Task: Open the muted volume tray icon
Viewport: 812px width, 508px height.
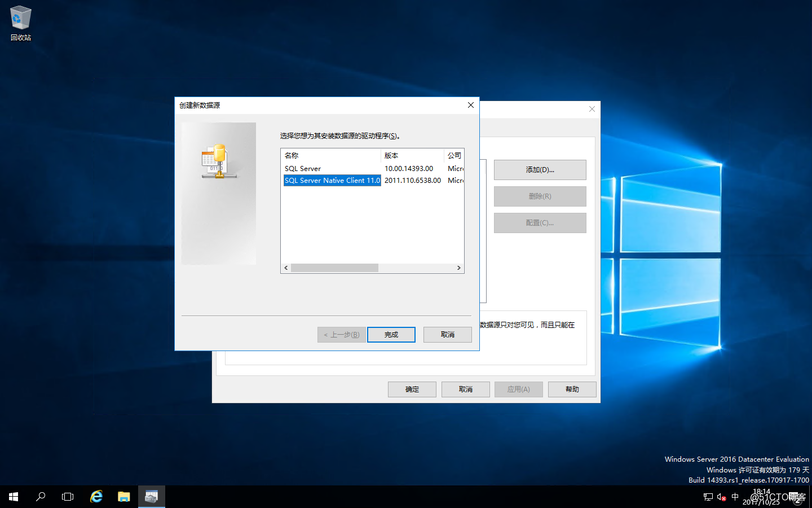Action: [x=721, y=497]
